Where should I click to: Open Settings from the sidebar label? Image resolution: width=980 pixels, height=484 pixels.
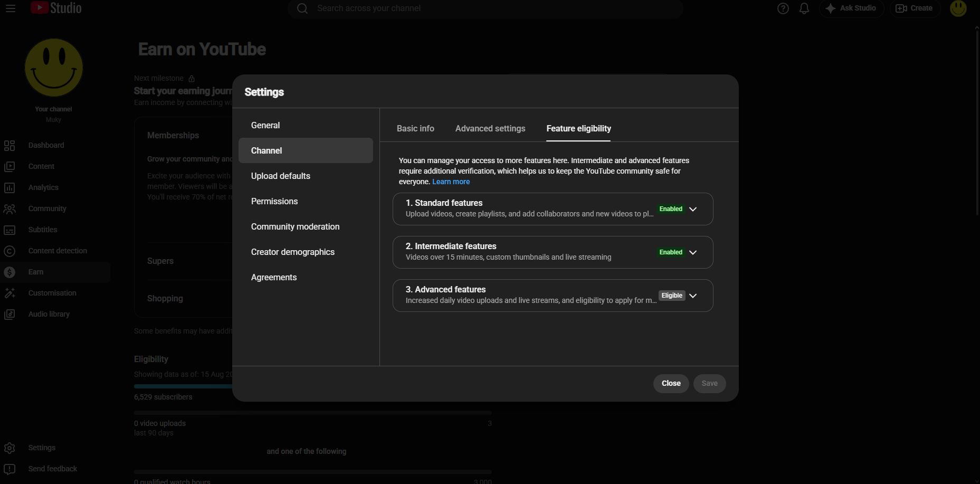coord(42,448)
